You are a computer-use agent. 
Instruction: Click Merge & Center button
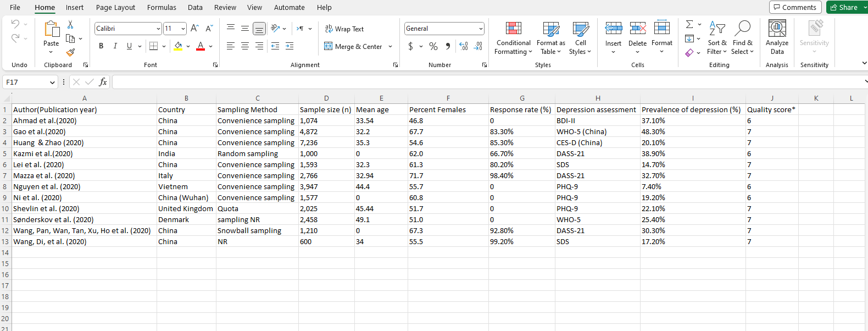coord(353,46)
